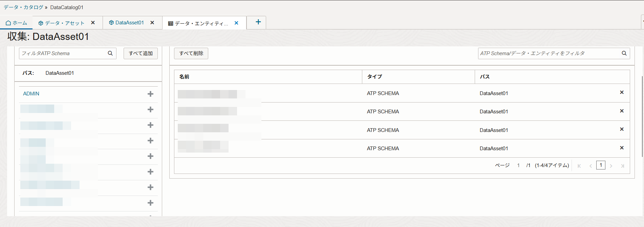Click the search icon in the ATP Schema filter
644x227 pixels.
click(x=110, y=53)
